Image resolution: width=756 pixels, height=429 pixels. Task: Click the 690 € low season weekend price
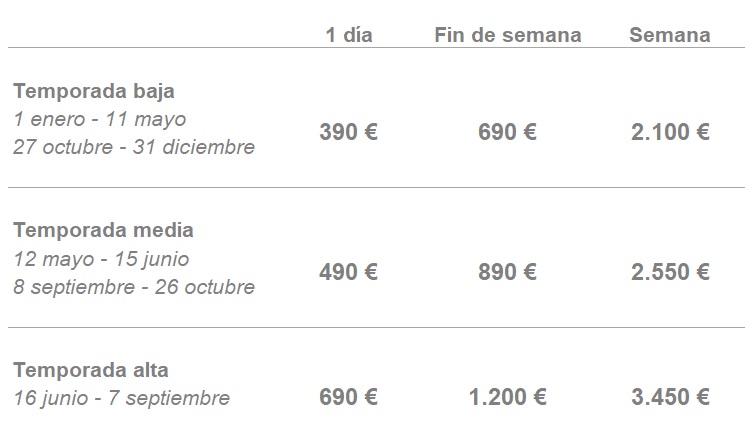click(x=508, y=132)
